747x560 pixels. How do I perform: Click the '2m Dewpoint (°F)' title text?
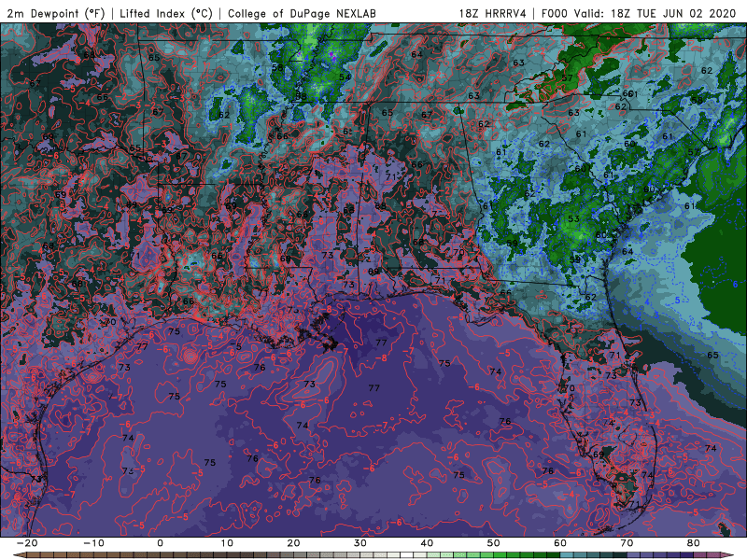[x=56, y=13]
